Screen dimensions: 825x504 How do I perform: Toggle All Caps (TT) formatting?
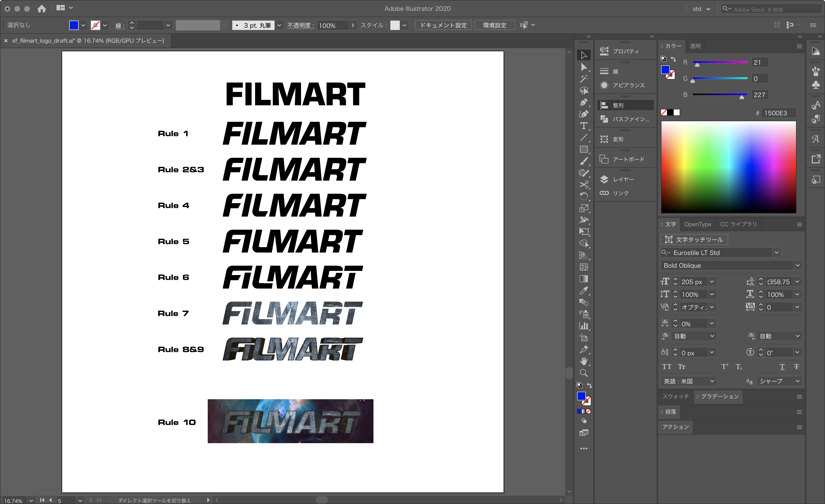coord(666,367)
